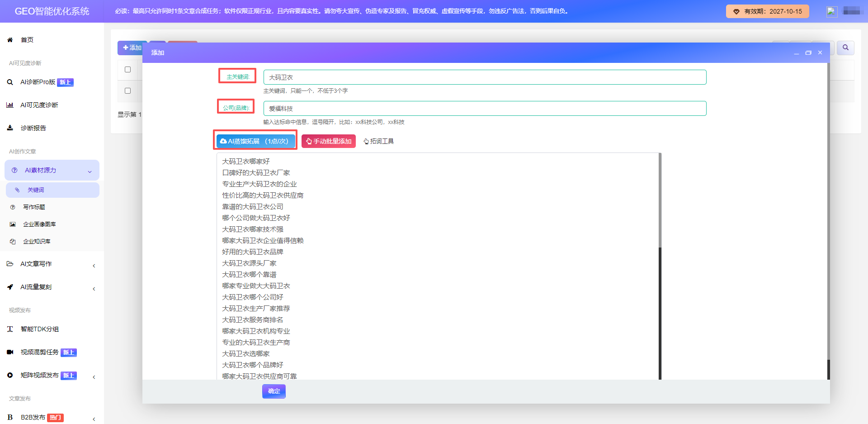Click the home icon in sidebar
The width and height of the screenshot is (868, 424).
[10, 40]
